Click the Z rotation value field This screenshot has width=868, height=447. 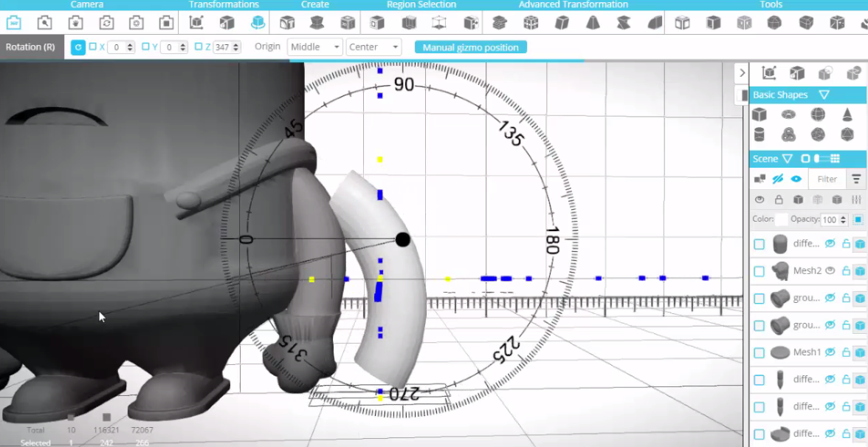223,47
